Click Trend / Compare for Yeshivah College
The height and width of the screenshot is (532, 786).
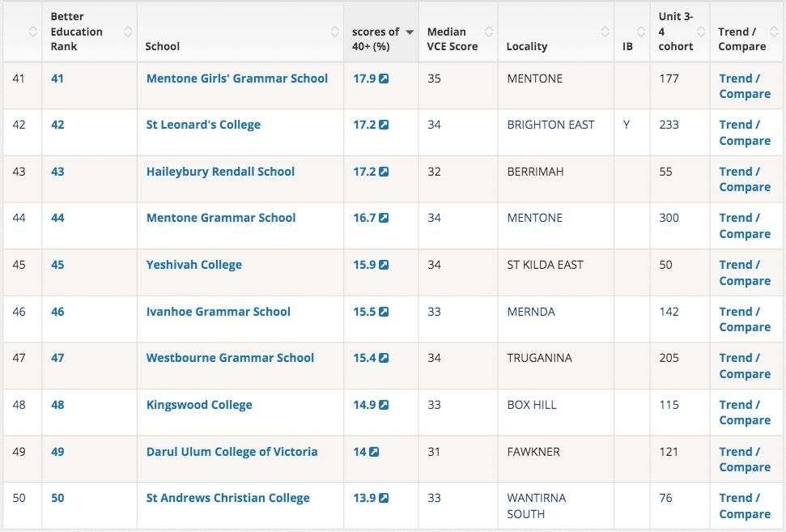click(744, 273)
